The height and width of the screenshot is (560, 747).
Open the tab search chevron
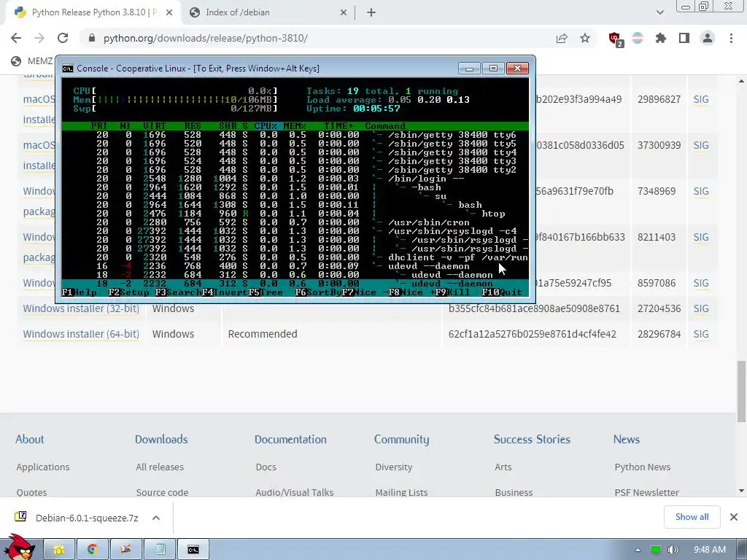(659, 12)
